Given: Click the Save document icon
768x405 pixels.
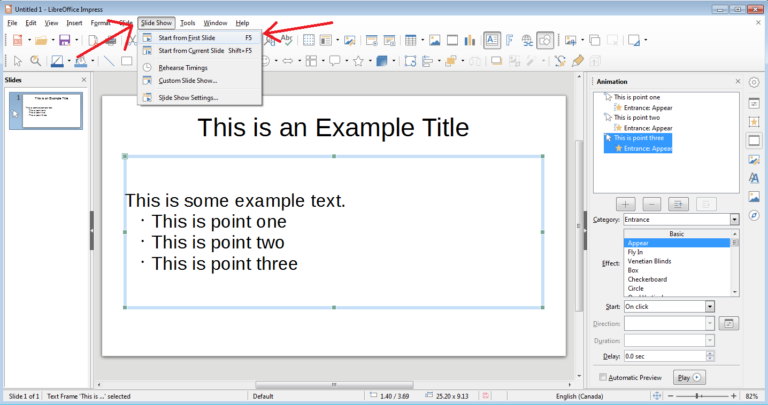Looking at the screenshot, I should [64, 40].
